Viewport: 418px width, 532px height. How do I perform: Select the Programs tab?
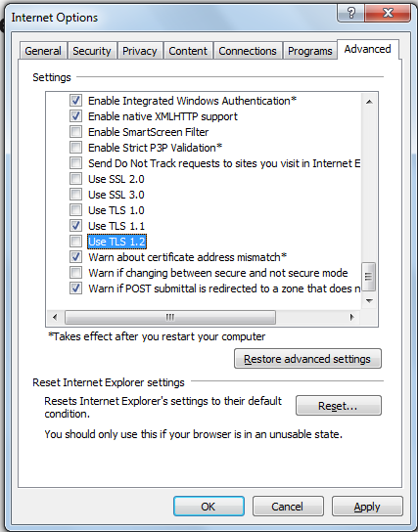click(310, 51)
